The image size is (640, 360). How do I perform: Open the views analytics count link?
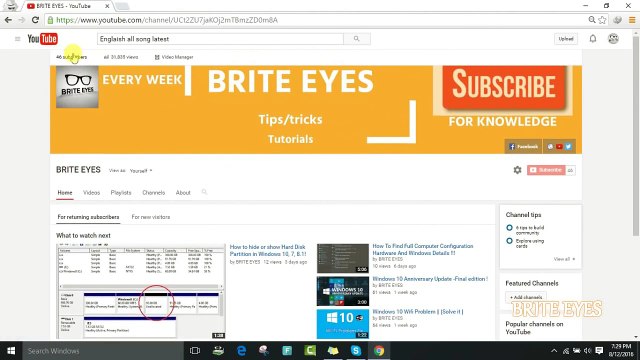pos(121,57)
